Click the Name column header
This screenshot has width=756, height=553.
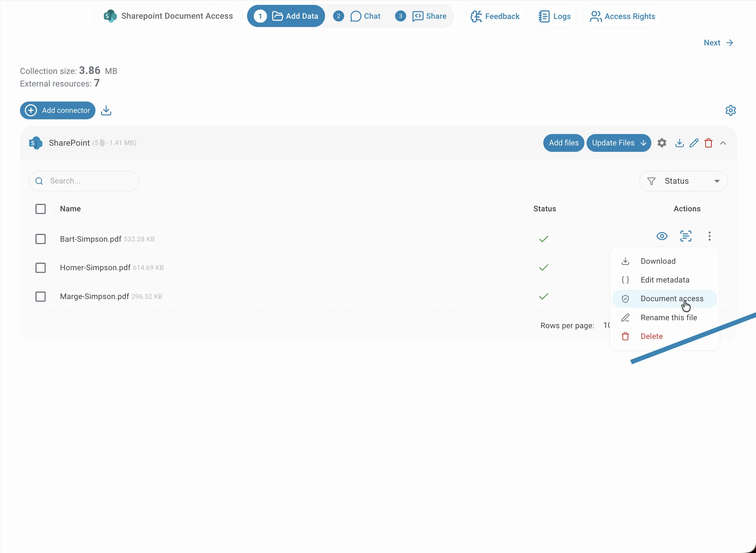[70, 209]
